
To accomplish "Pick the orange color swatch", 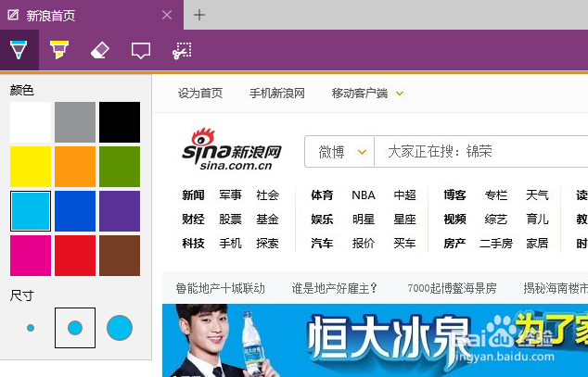I will pos(75,167).
